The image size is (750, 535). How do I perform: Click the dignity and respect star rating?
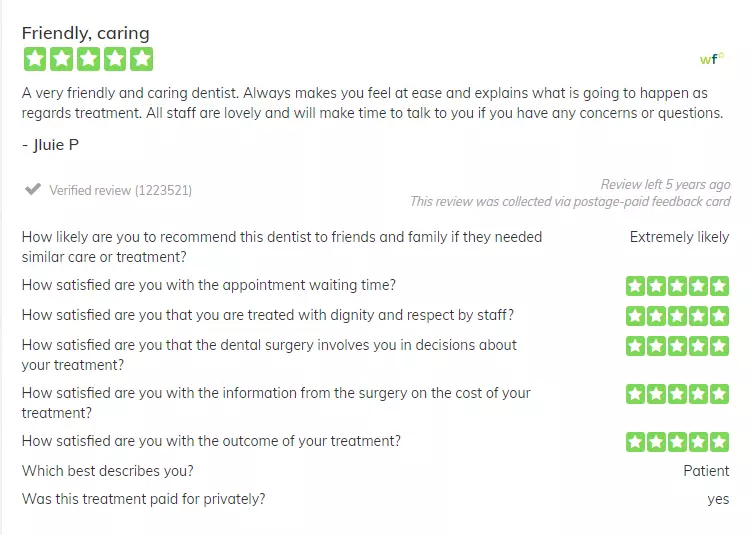coord(677,316)
